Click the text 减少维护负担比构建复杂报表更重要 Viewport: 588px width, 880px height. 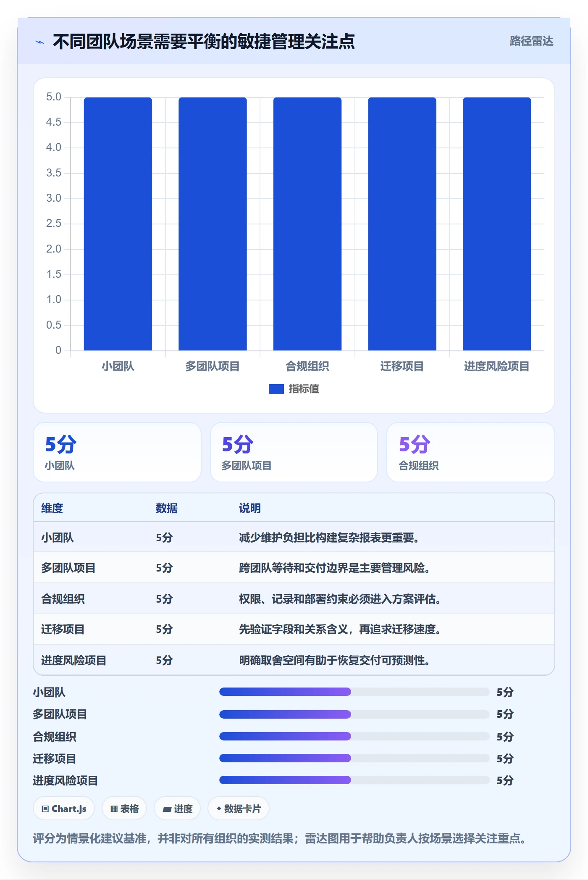pos(330,537)
